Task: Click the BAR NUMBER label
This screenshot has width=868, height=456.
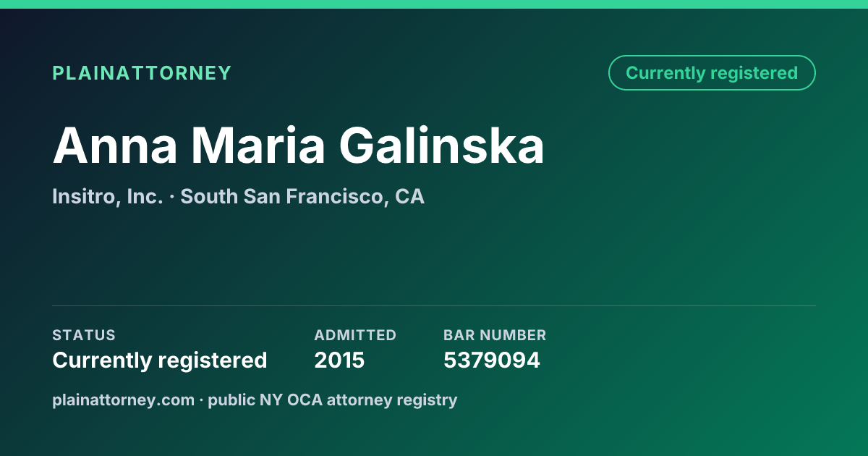Action: click(x=495, y=335)
